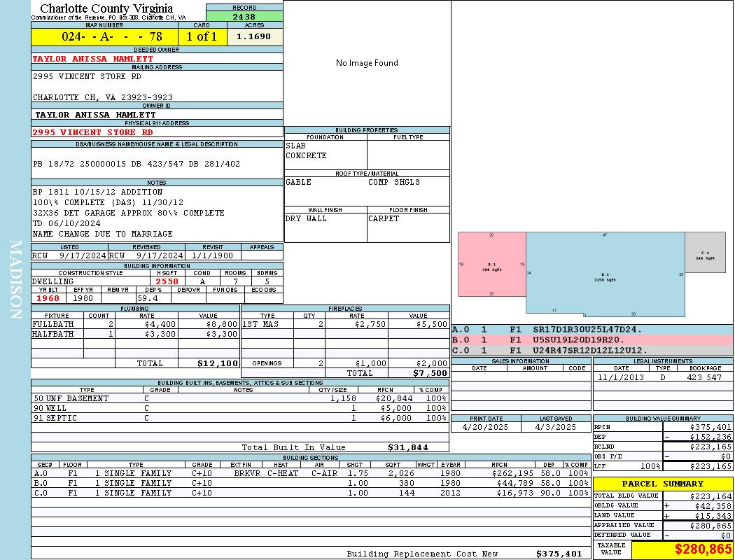Click the HALFBATH plumbing row
Image resolution: width=735 pixels, height=560 pixels.
[136, 334]
